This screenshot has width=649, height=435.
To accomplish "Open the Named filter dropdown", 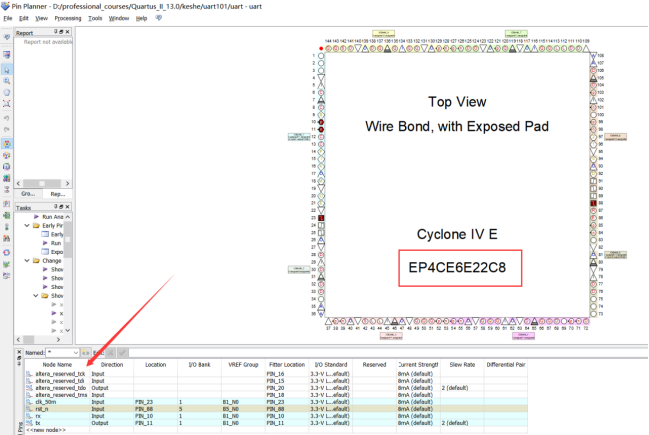I will (75, 353).
